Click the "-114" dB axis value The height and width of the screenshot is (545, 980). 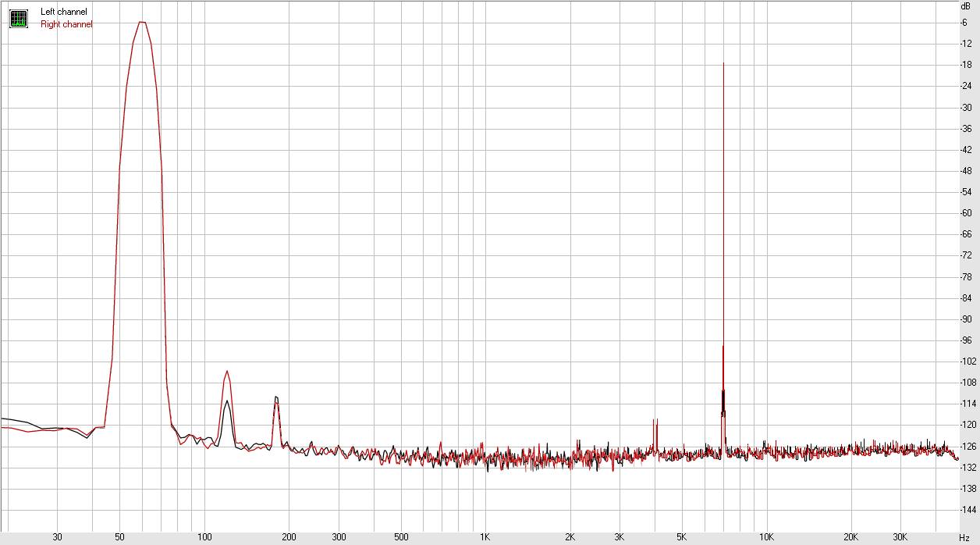coord(968,404)
